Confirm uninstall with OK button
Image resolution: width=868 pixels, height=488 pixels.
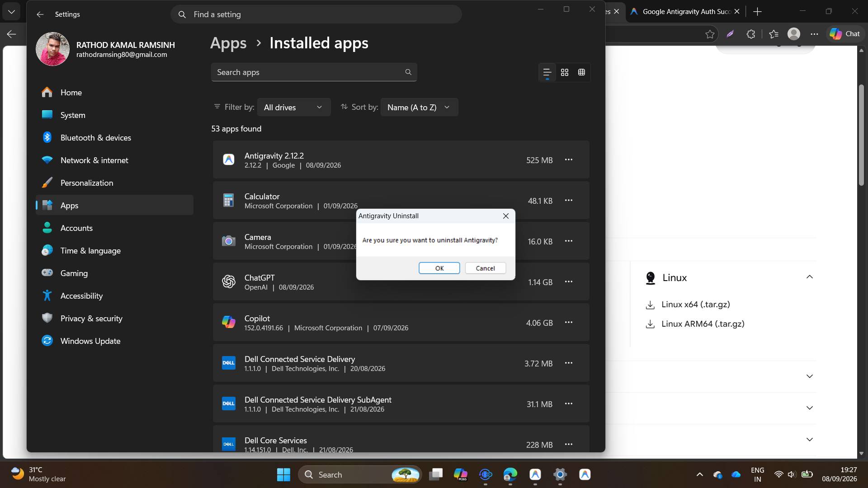(x=439, y=268)
